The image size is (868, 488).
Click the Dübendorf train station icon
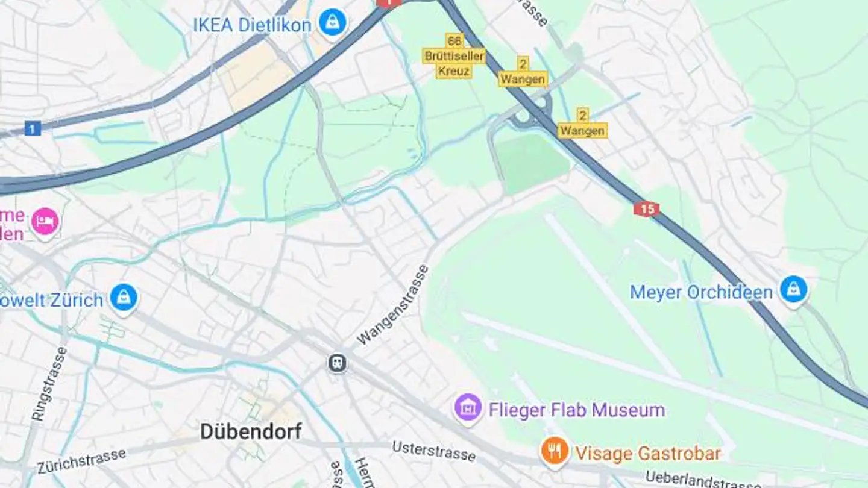click(x=338, y=363)
